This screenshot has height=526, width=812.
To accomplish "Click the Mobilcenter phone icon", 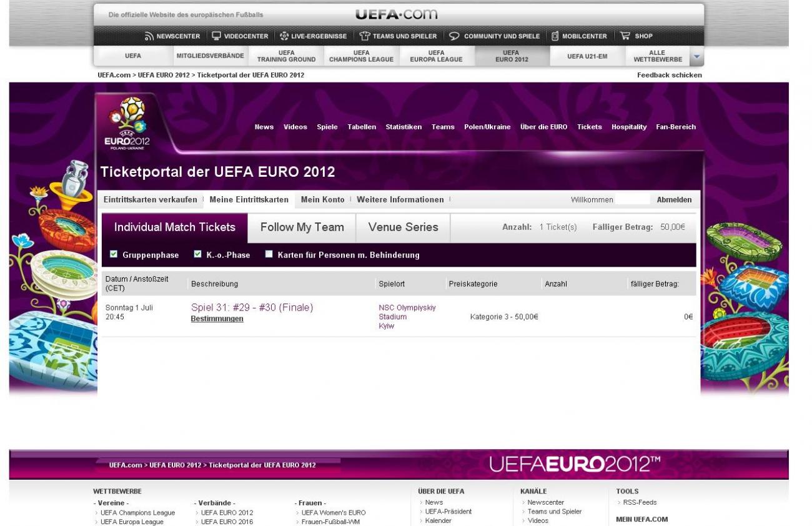I will tap(555, 36).
